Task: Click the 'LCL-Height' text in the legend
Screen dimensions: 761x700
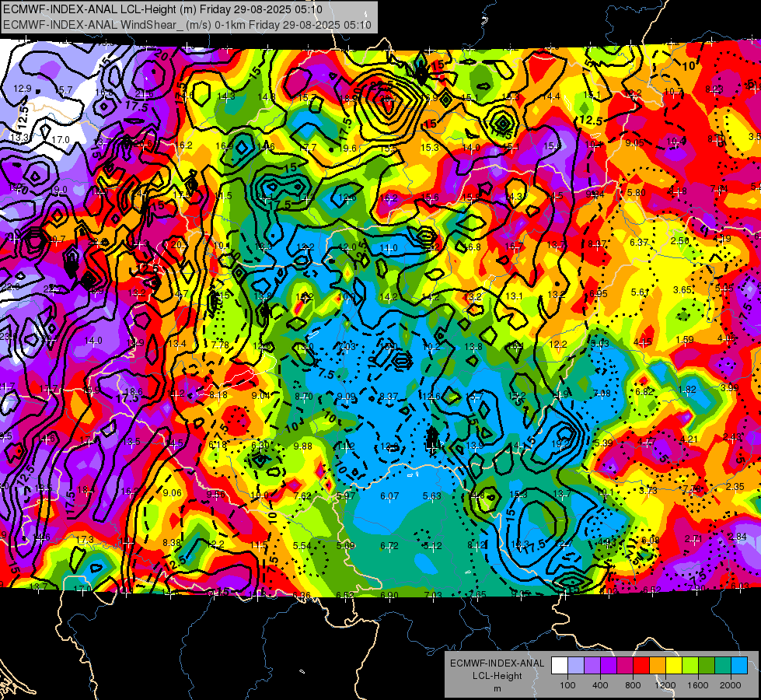Action: click(497, 676)
